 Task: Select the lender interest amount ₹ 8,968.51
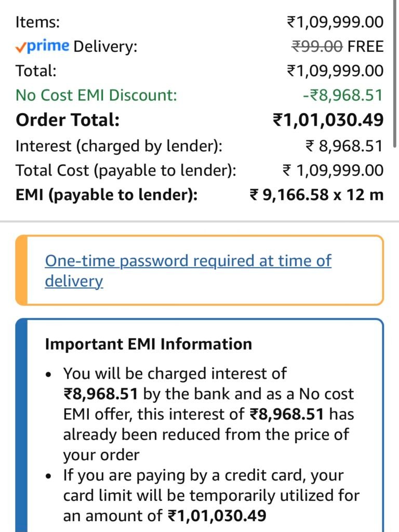(343, 146)
